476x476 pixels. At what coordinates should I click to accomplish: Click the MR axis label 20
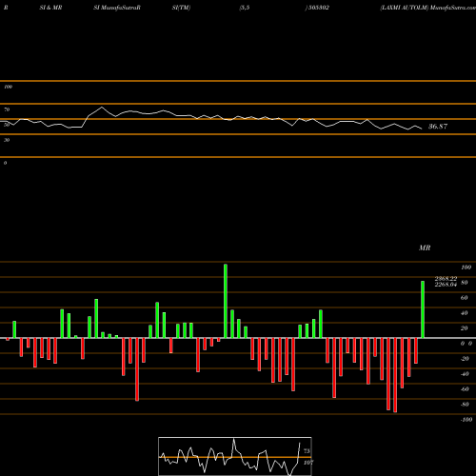(x=464, y=328)
